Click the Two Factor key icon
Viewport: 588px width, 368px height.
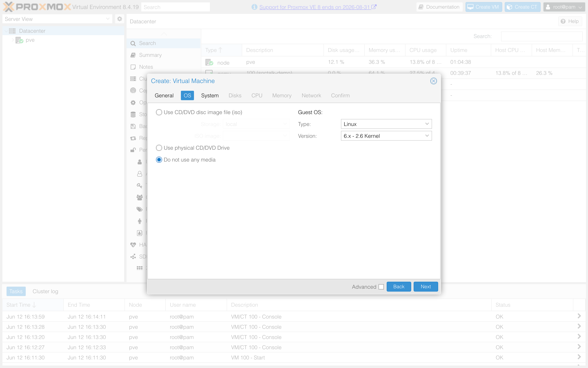pos(139,185)
